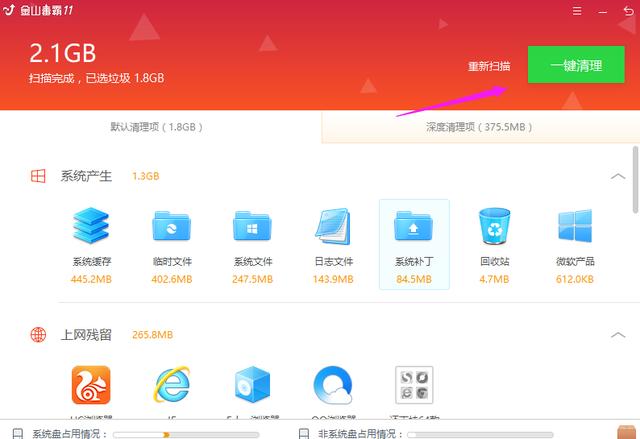The width and height of the screenshot is (640, 439).
Task: Click the four-browser grid icon
Action: tap(414, 385)
